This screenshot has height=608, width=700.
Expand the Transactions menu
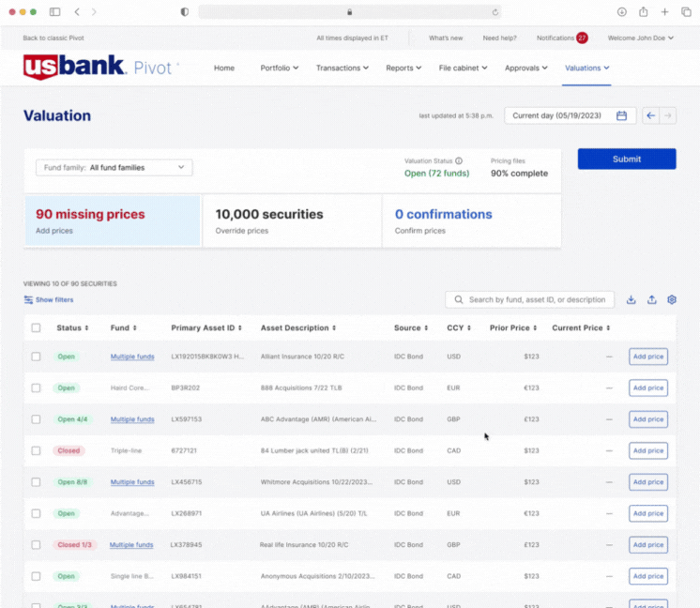coord(342,68)
